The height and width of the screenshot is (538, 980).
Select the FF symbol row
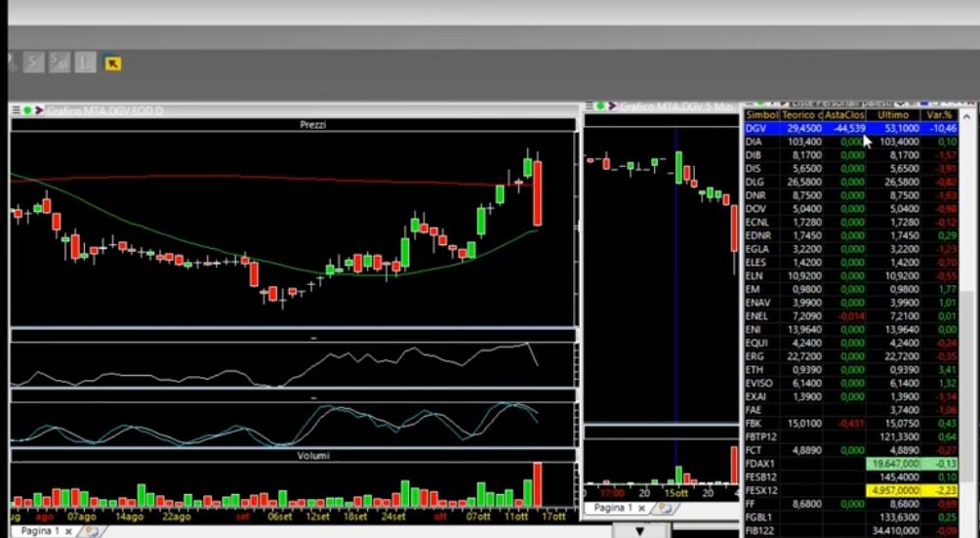tap(851, 504)
